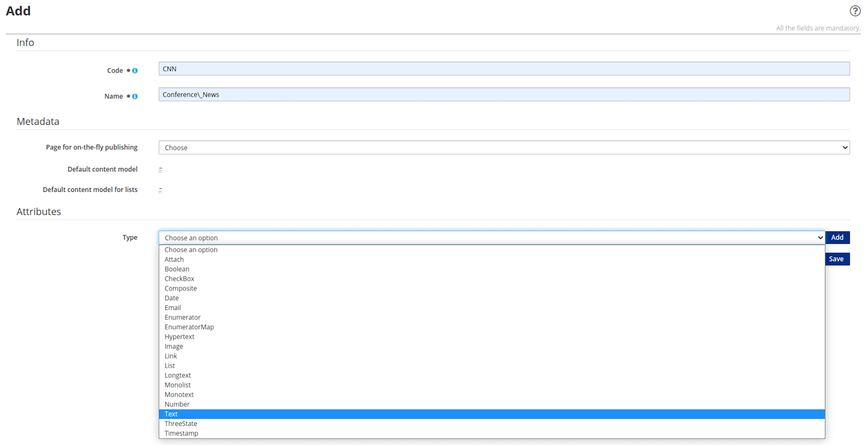Click inside the Code input containing CNN
Viewport: 868px width, 445px height.
pyautogui.click(x=400, y=68)
